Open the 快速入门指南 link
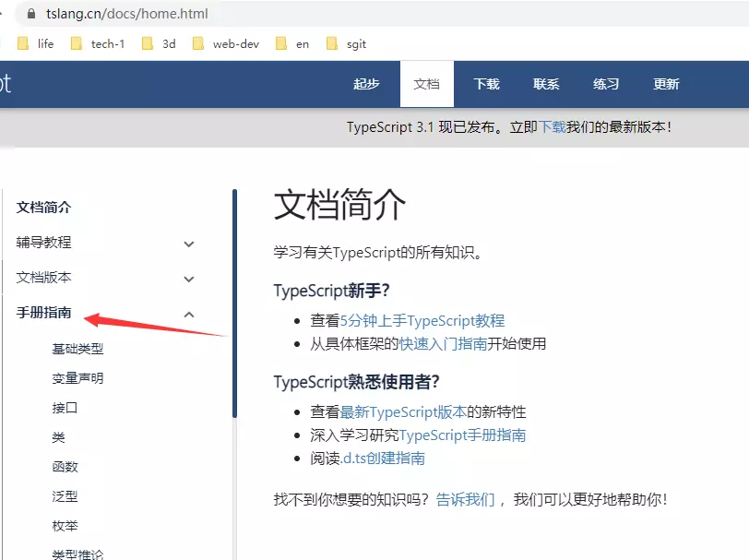The height and width of the screenshot is (560, 749). click(x=443, y=343)
